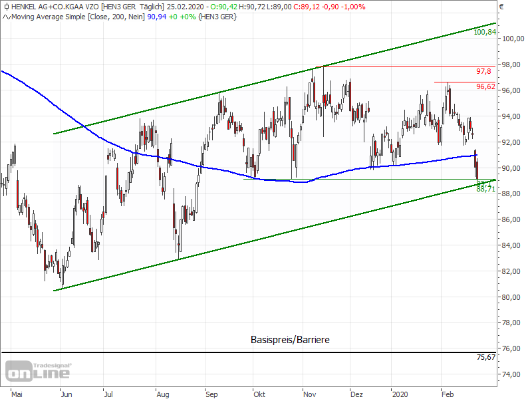Viewport: 532px width, 399px height.
Task: Click the percent change -1,00%
Action: pos(352,7)
